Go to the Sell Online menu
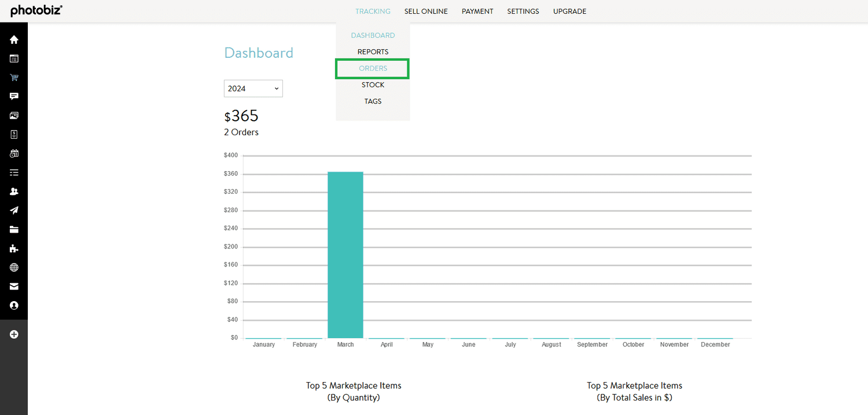The width and height of the screenshot is (868, 415). [426, 12]
